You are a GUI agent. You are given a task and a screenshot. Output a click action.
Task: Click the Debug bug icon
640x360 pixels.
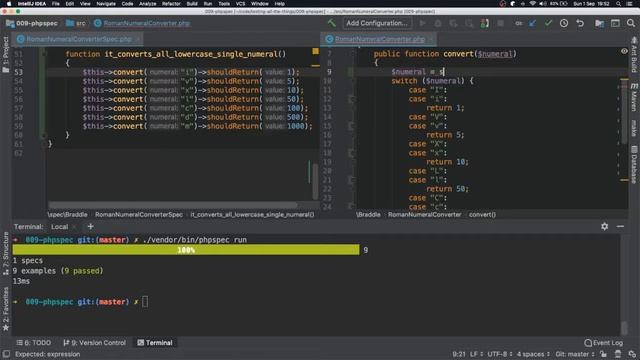438,23
